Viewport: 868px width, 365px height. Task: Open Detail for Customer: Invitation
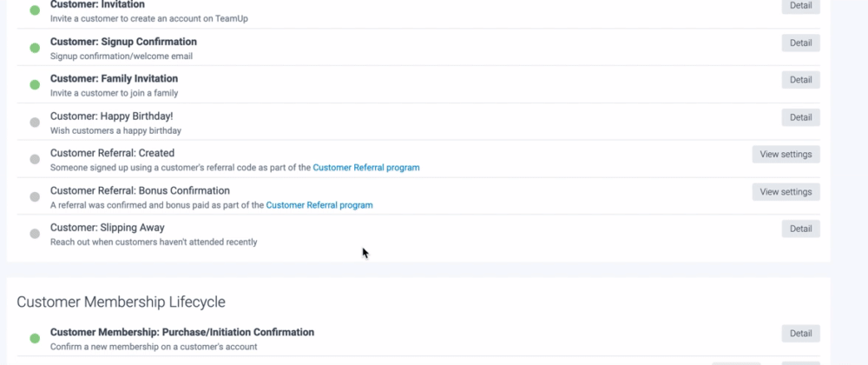[x=800, y=6]
